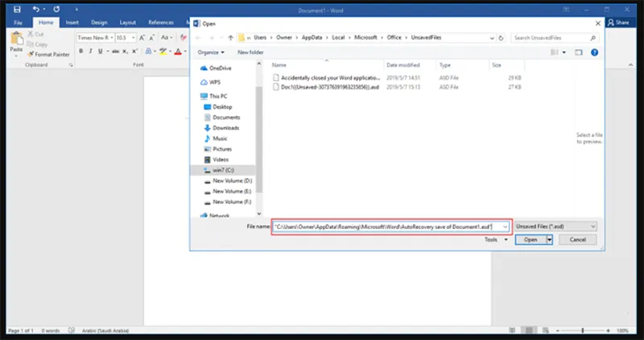This screenshot has width=644, height=340.
Task: Open the Pictures folder in sidebar
Action: pyautogui.click(x=218, y=149)
